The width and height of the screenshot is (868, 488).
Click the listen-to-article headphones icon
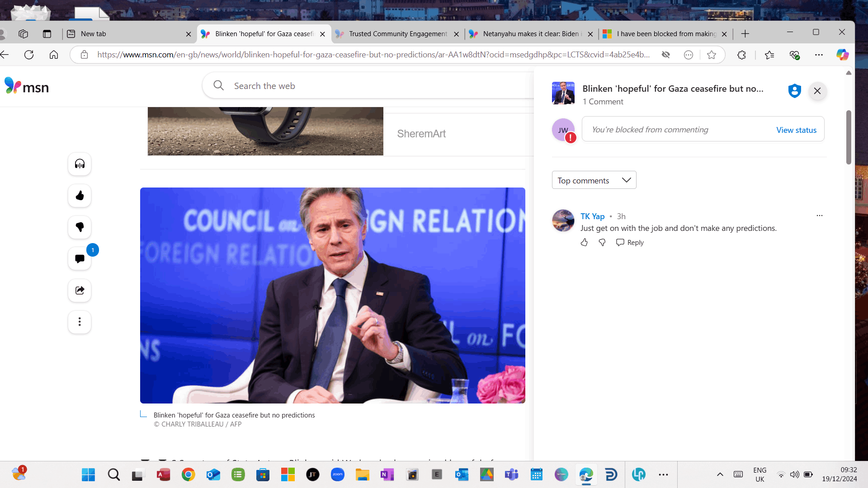click(x=80, y=164)
